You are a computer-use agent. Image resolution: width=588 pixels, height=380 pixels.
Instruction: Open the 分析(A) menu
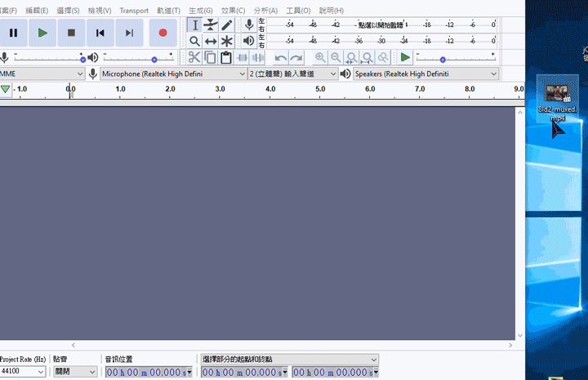click(x=265, y=11)
